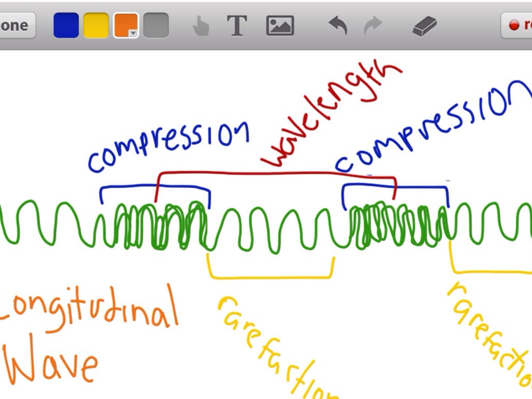Click the redo arrow icon
Screen dimensions: 532x399
(x=373, y=25)
